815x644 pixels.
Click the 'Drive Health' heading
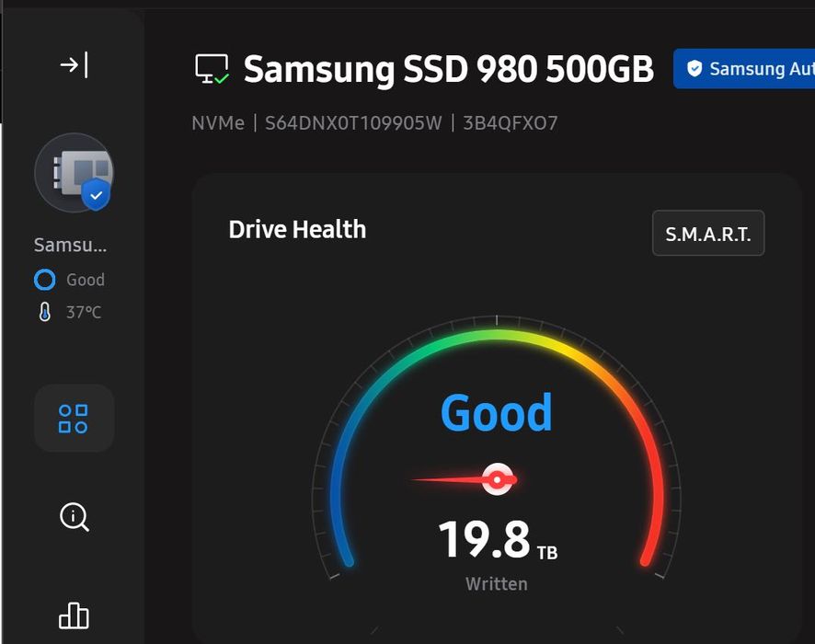coord(297,230)
